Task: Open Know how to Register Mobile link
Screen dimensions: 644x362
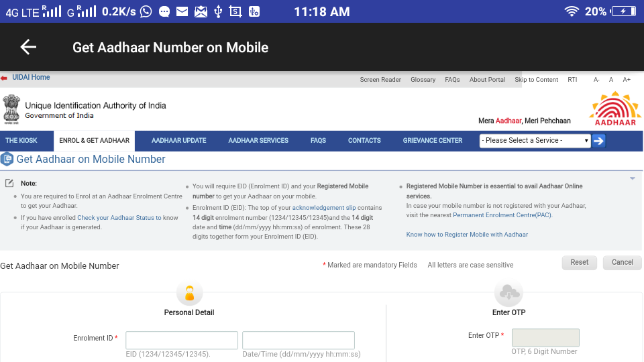Action: tap(467, 235)
